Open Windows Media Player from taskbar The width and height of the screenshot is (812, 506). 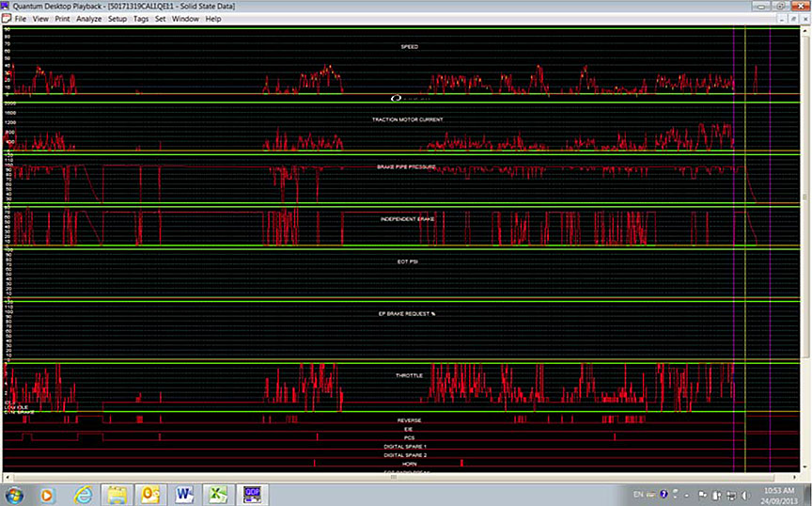click(49, 494)
